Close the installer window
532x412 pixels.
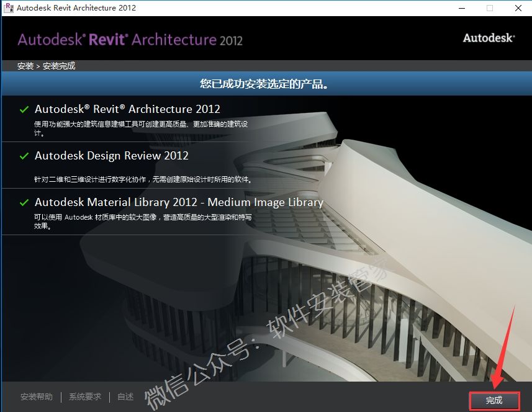pyautogui.click(x=517, y=8)
